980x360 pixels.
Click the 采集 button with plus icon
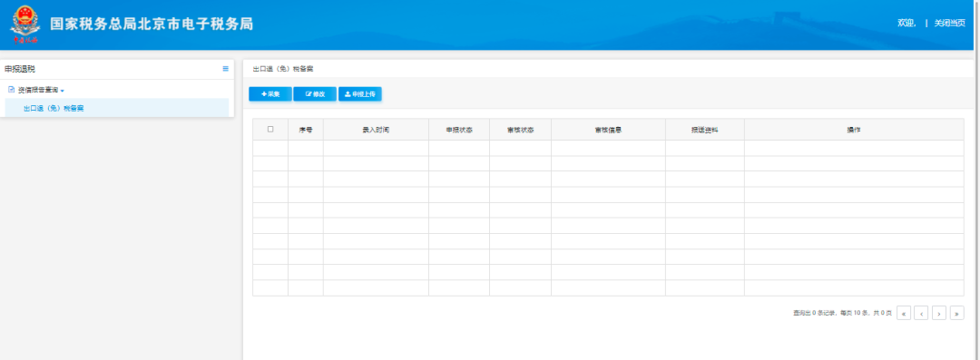[x=270, y=93]
